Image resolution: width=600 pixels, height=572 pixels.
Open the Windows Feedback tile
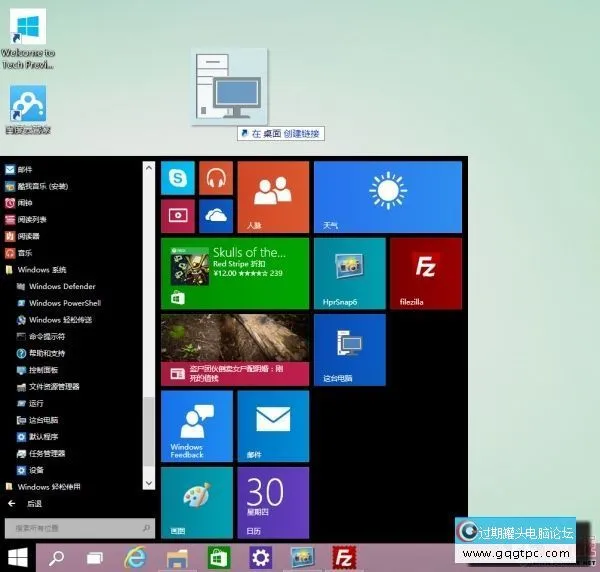point(196,426)
